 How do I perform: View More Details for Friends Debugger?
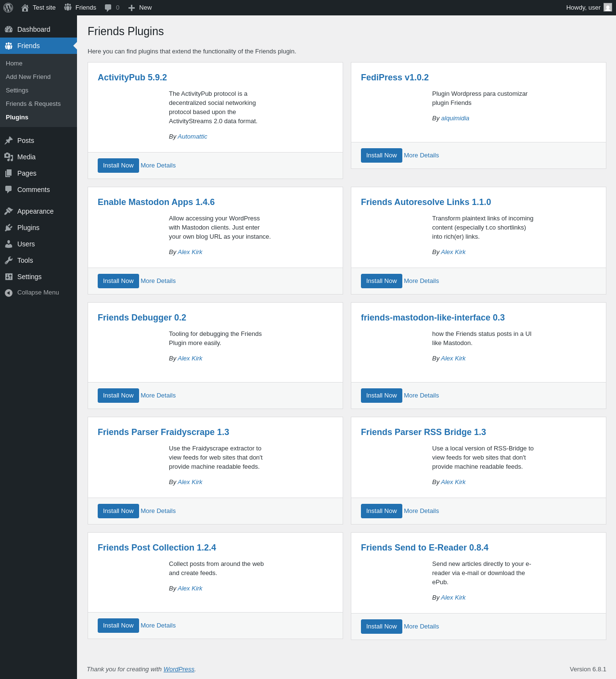coord(158,396)
